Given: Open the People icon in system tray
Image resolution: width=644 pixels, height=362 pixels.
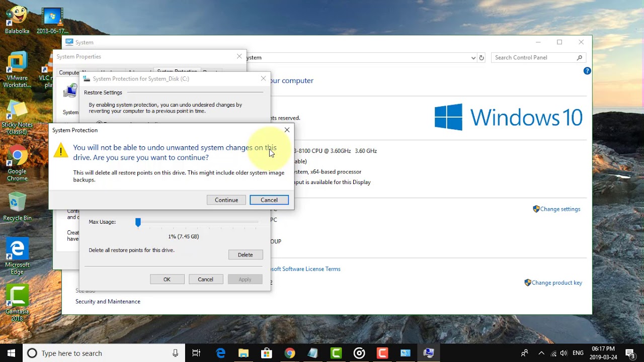Looking at the screenshot, I should click(524, 353).
